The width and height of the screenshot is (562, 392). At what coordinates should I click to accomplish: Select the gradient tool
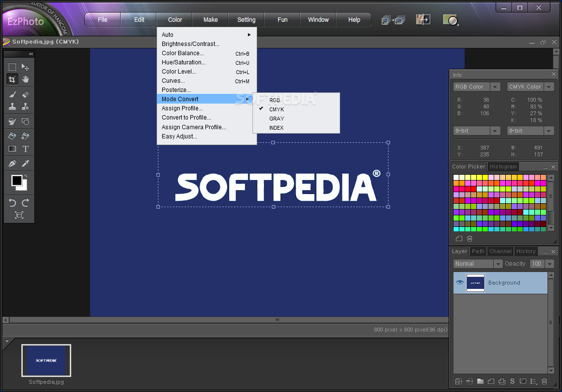click(12, 149)
